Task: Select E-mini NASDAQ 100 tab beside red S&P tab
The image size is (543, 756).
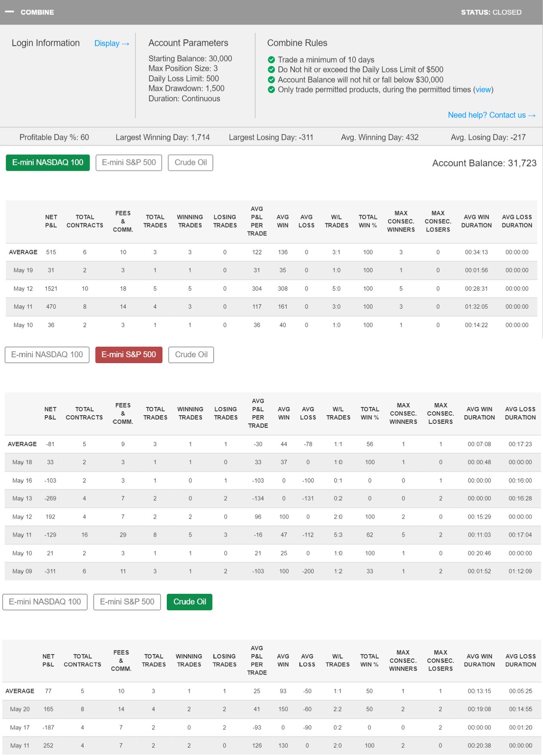Action: click(x=47, y=355)
